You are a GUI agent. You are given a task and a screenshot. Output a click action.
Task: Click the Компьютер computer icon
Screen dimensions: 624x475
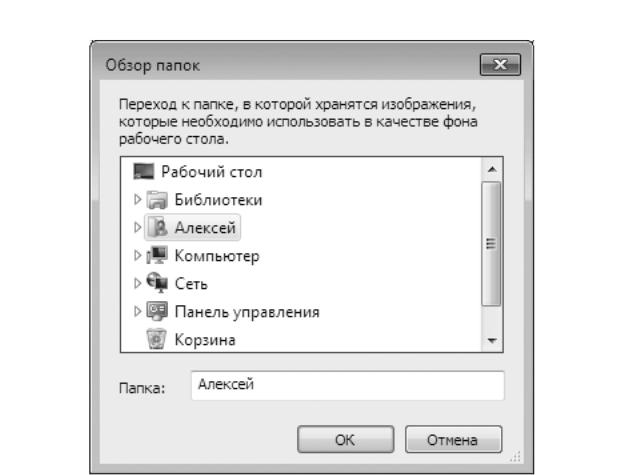(157, 255)
